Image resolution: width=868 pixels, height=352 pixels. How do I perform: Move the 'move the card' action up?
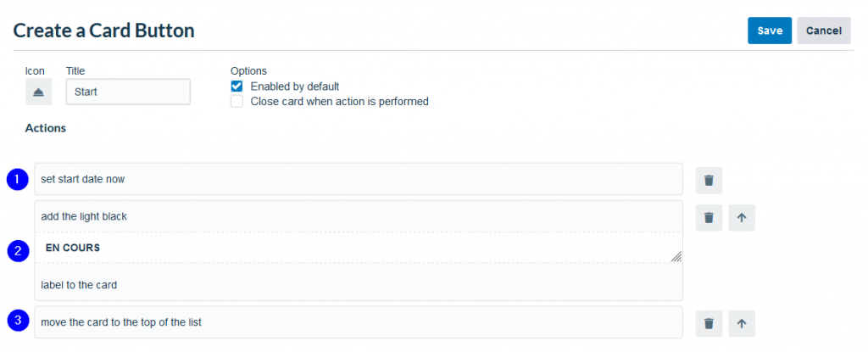click(x=742, y=324)
